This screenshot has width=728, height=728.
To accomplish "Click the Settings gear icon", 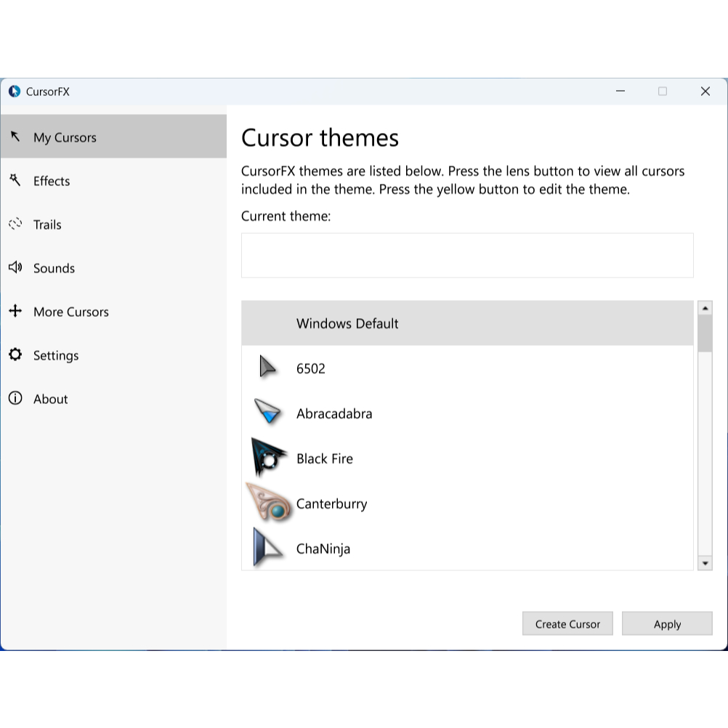I will (x=15, y=355).
